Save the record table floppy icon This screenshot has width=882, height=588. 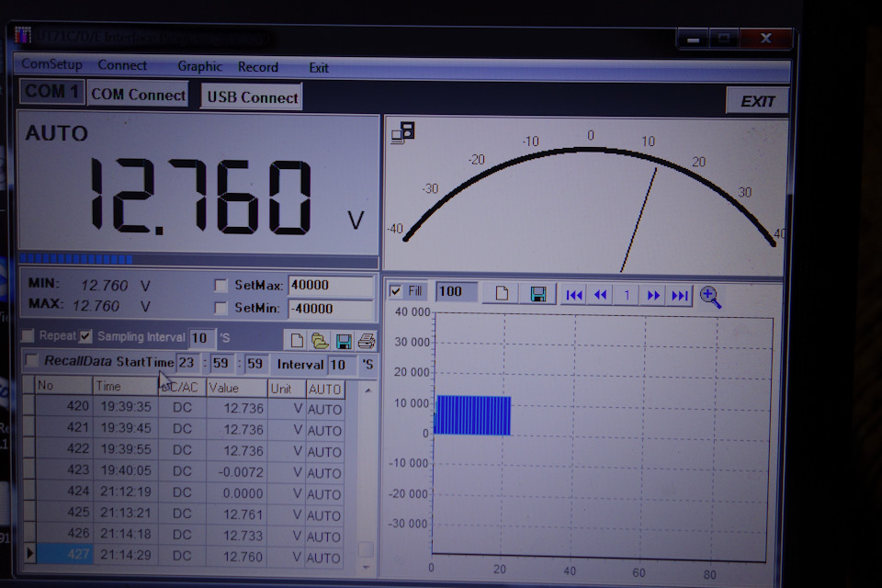click(343, 341)
